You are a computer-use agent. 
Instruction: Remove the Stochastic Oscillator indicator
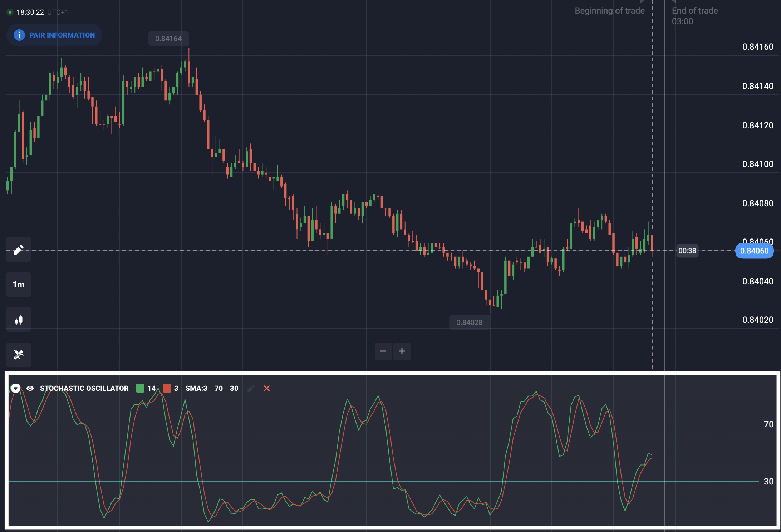[x=267, y=388]
